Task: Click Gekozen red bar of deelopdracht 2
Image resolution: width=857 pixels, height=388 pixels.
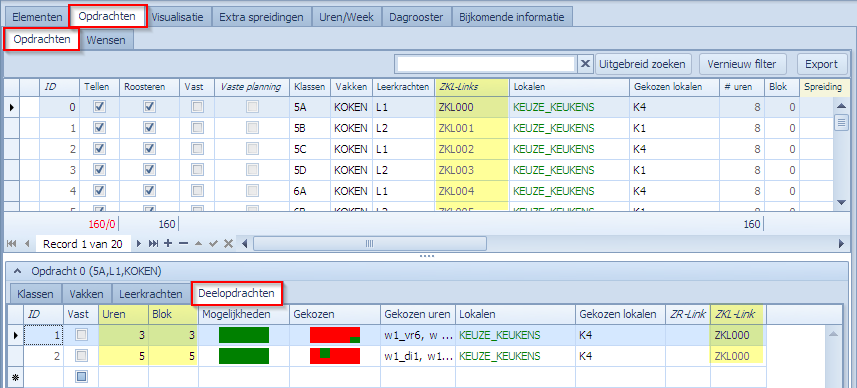Action: tap(334, 356)
